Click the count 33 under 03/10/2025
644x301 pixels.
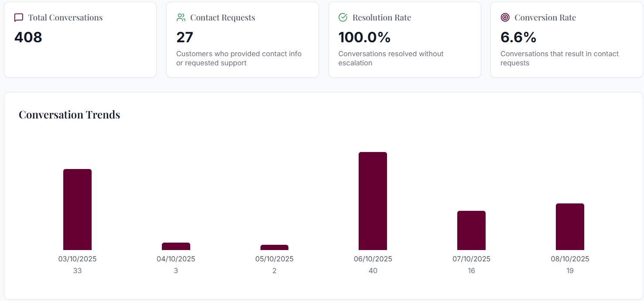[77, 271]
